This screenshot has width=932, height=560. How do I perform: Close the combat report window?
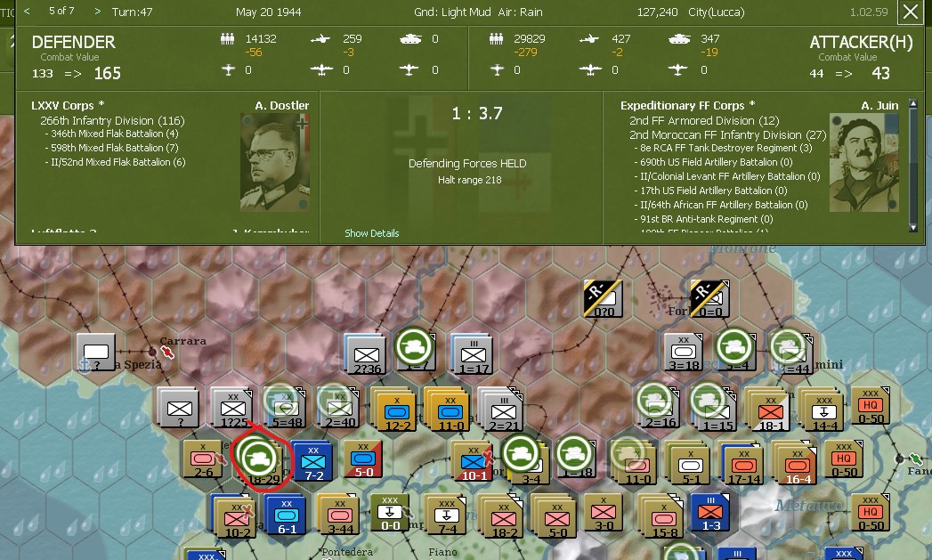910,12
